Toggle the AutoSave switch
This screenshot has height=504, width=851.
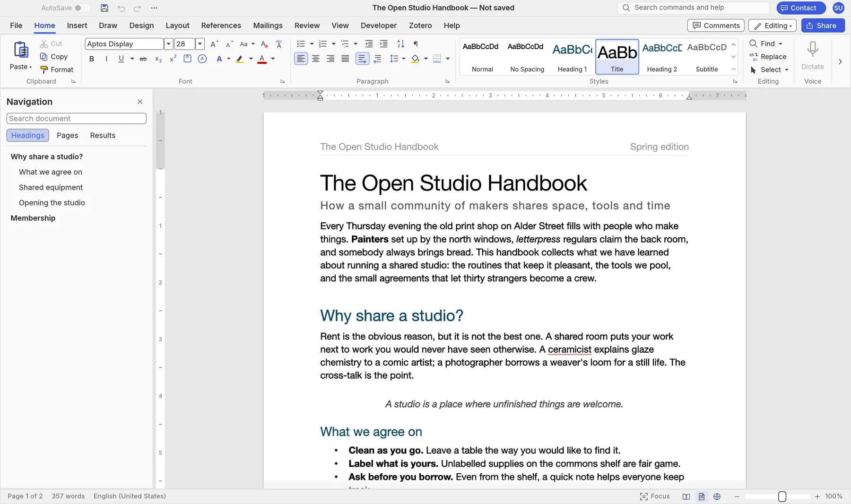[82, 8]
